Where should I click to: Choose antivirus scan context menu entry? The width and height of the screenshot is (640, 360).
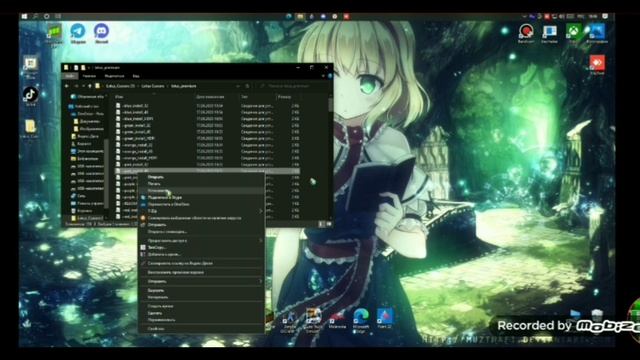point(202,218)
